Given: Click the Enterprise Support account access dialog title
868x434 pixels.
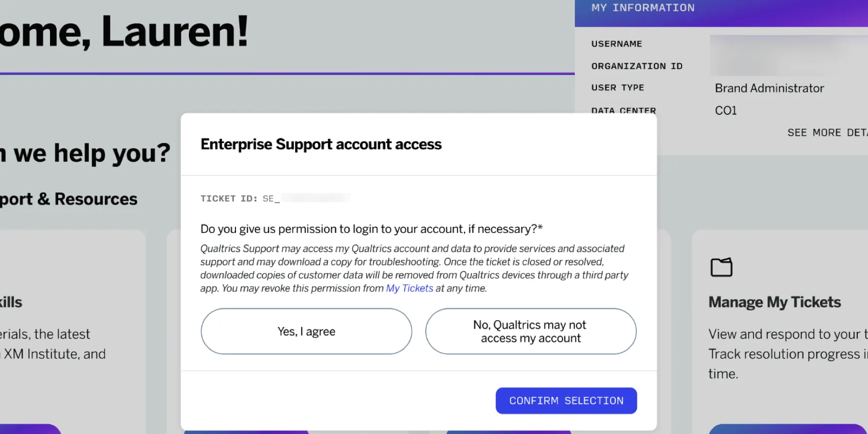Looking at the screenshot, I should 321,144.
